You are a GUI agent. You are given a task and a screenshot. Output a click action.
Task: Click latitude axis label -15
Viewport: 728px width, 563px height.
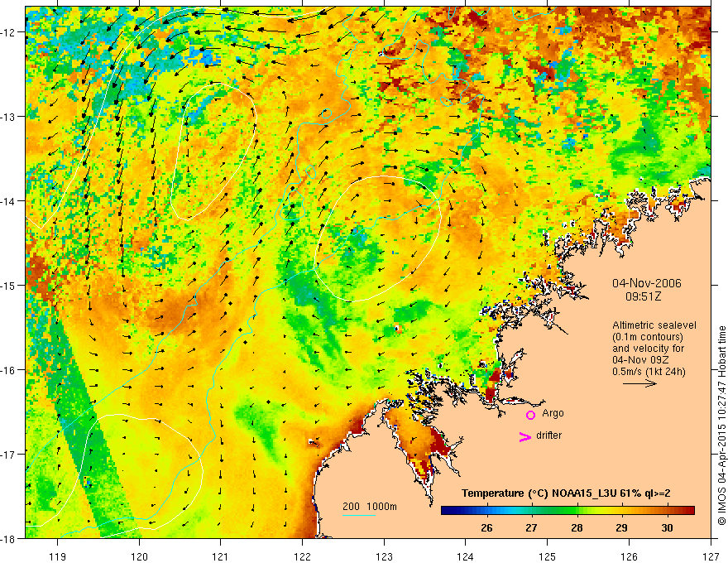coord(9,285)
